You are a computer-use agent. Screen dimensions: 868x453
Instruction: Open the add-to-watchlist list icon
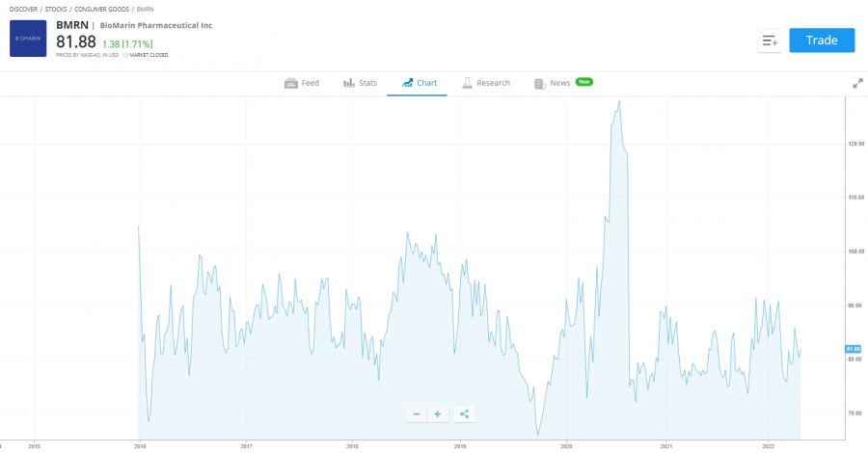pos(770,40)
